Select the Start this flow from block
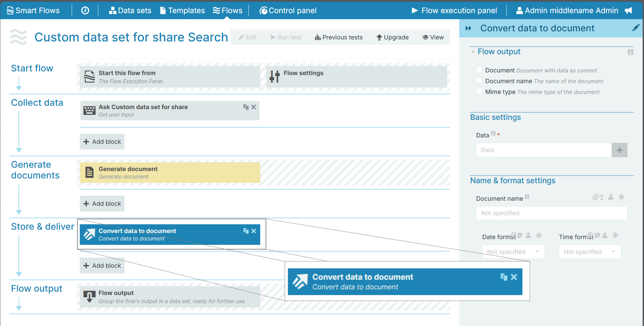The width and height of the screenshot is (644, 326). (170, 77)
